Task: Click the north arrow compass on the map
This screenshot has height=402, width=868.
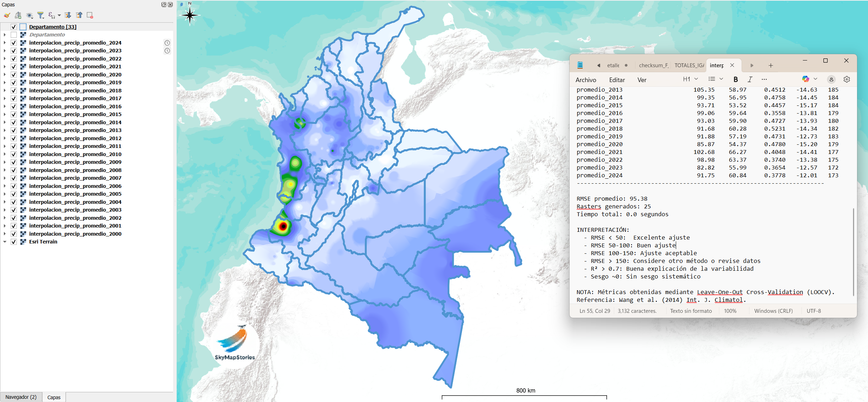Action: 190,15
